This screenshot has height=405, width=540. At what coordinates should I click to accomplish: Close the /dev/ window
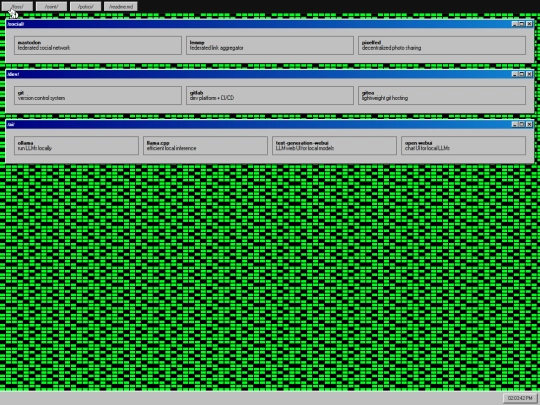click(x=529, y=74)
